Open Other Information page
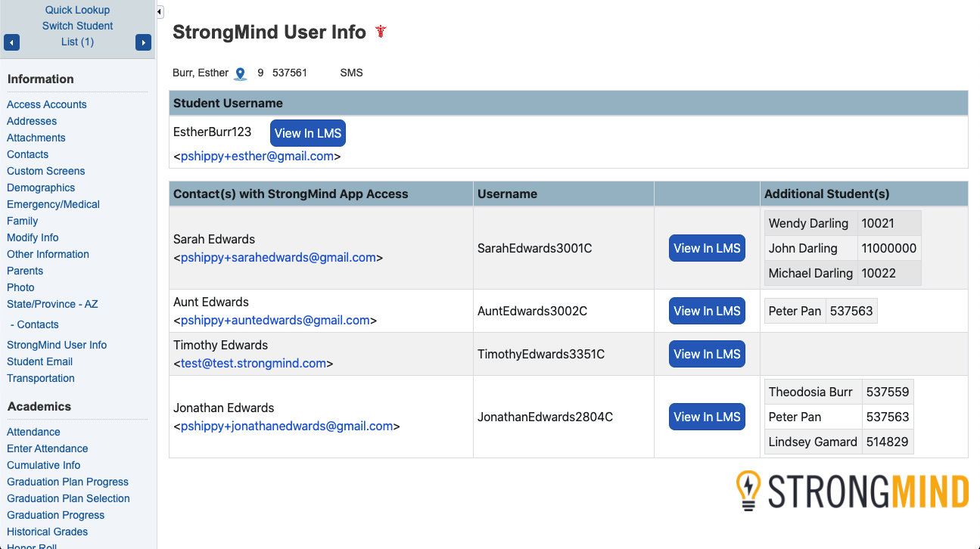980x549 pixels. (48, 254)
